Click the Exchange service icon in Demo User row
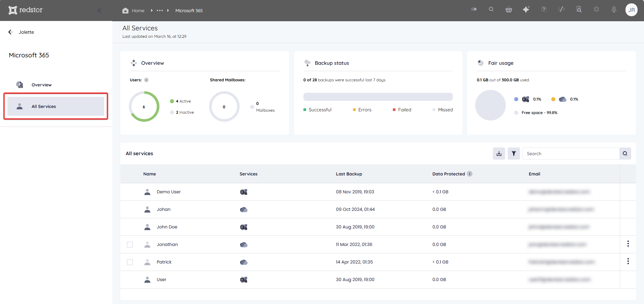The width and height of the screenshot is (644, 304). coord(244,192)
